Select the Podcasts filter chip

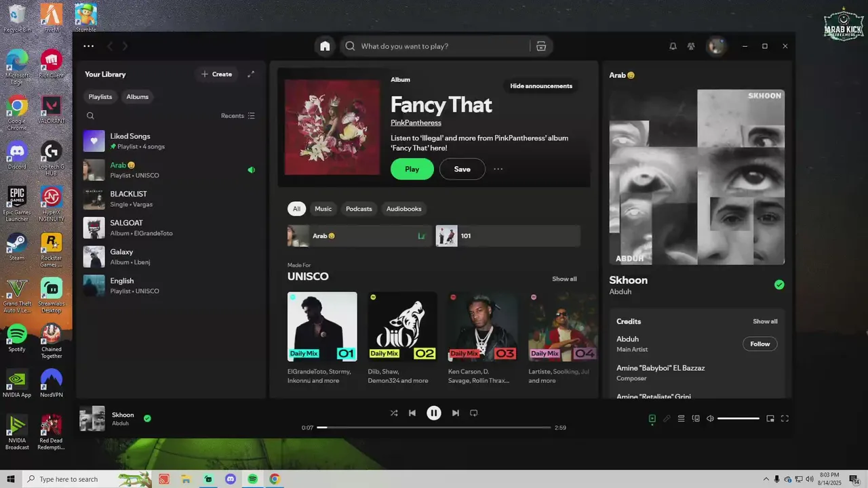(x=359, y=209)
